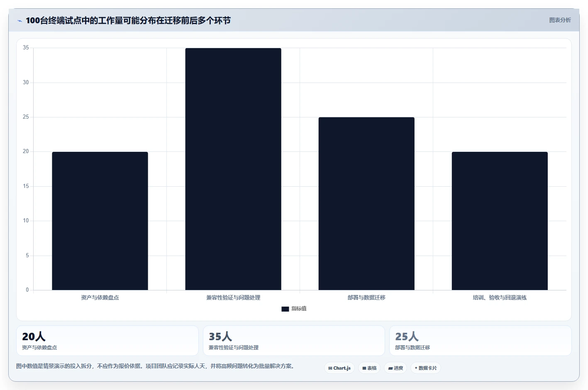Click the y-axis value 35
This screenshot has height=390, width=588.
coord(26,48)
